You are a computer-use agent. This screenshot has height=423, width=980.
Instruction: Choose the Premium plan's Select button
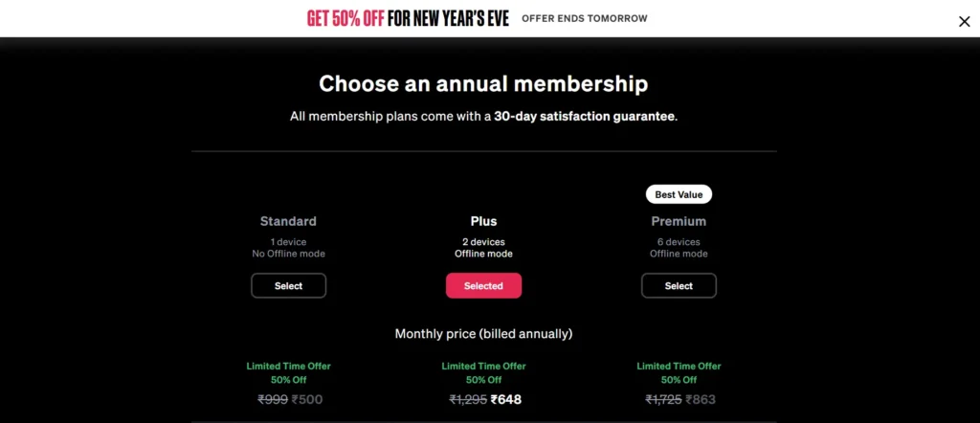pos(679,285)
